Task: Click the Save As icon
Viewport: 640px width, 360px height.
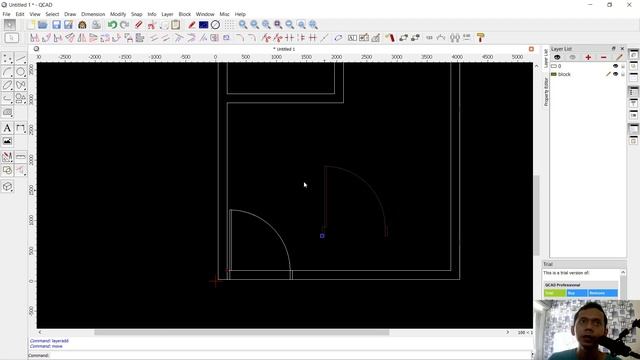Action: pos(68,25)
